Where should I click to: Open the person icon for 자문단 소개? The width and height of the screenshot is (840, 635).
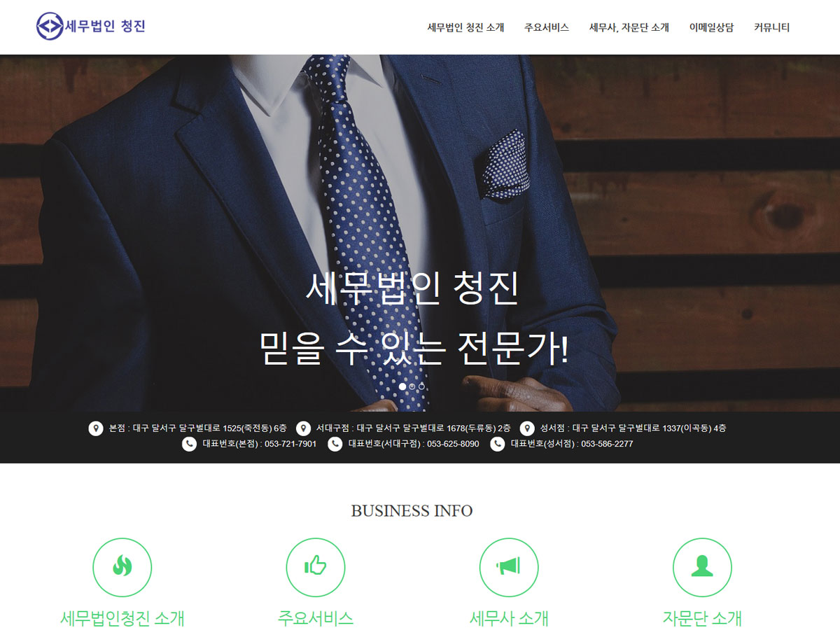pyautogui.click(x=702, y=567)
